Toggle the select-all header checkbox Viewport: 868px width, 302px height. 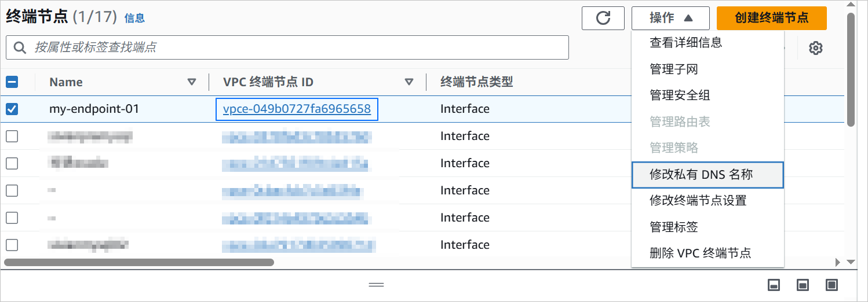[12, 82]
